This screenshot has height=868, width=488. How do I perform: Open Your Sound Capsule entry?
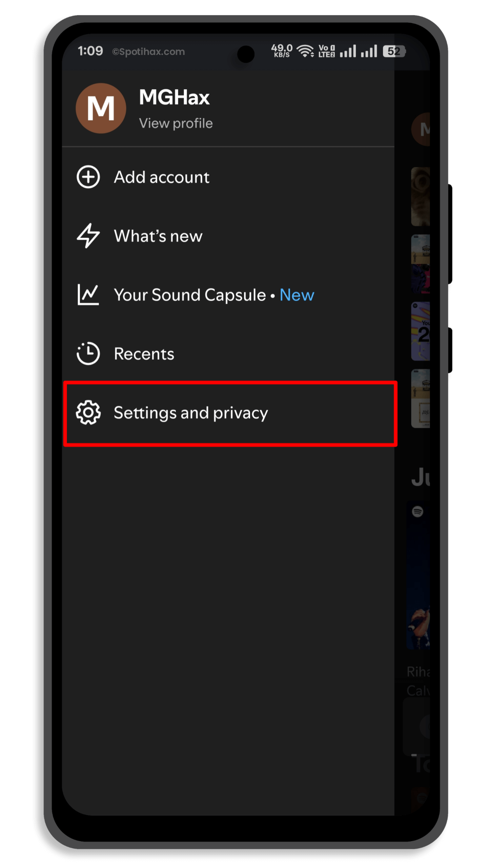(228, 294)
